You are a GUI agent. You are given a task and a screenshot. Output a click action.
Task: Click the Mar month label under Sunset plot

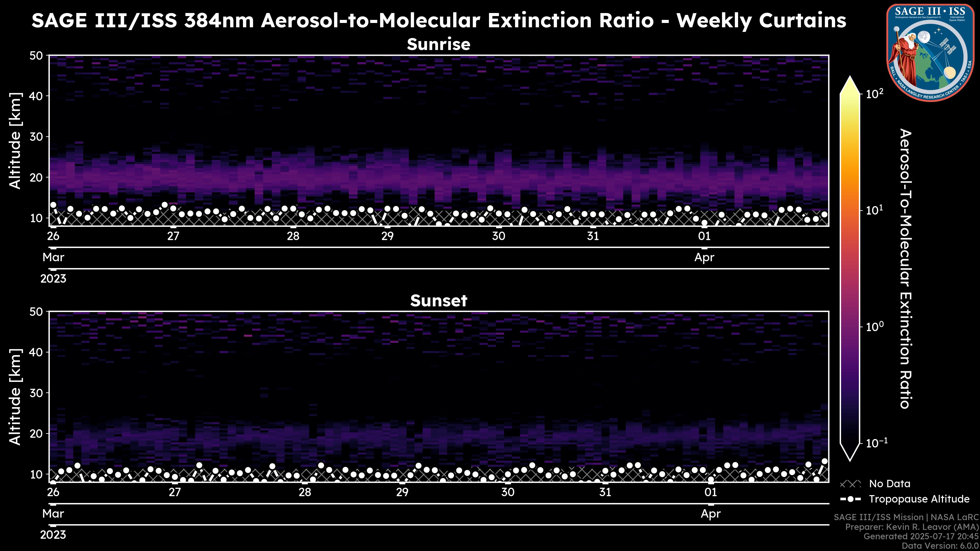(x=53, y=514)
